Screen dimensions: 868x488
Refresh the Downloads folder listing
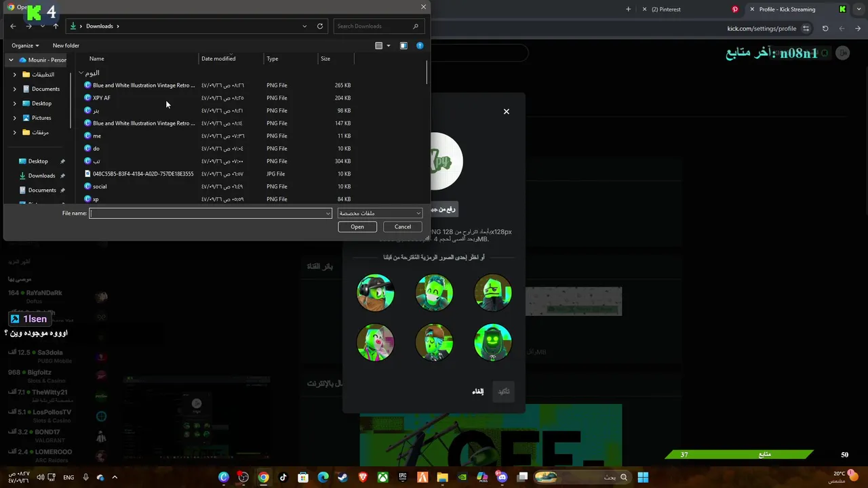pos(320,26)
